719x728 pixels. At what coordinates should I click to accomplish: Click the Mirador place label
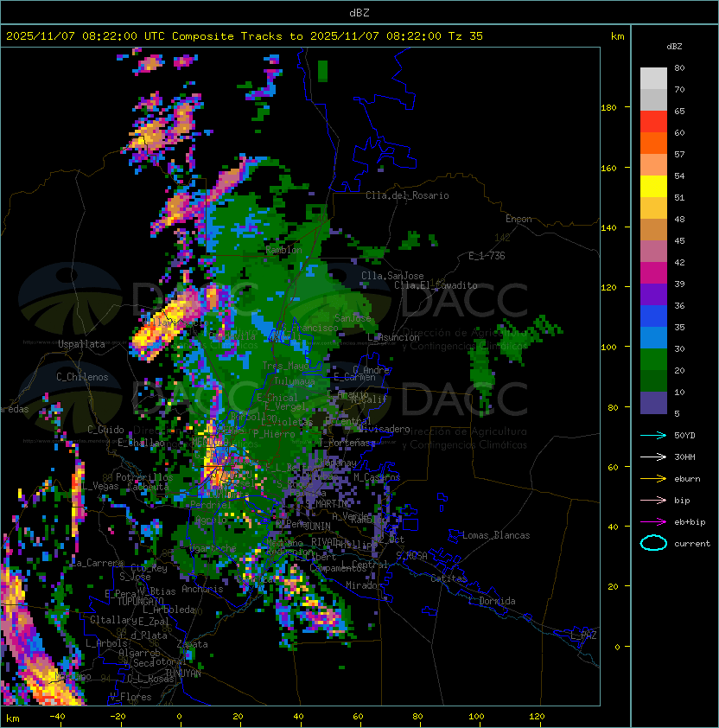click(x=365, y=585)
